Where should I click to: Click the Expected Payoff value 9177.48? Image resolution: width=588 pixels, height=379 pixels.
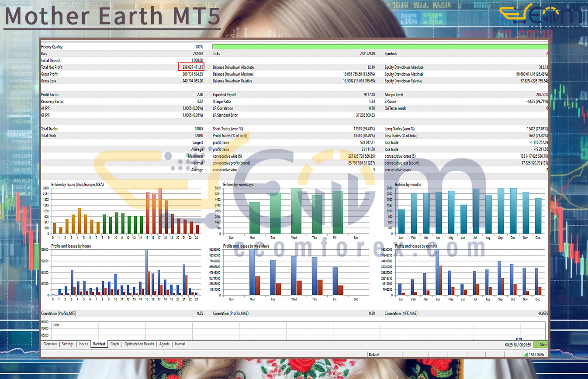pyautogui.click(x=369, y=94)
